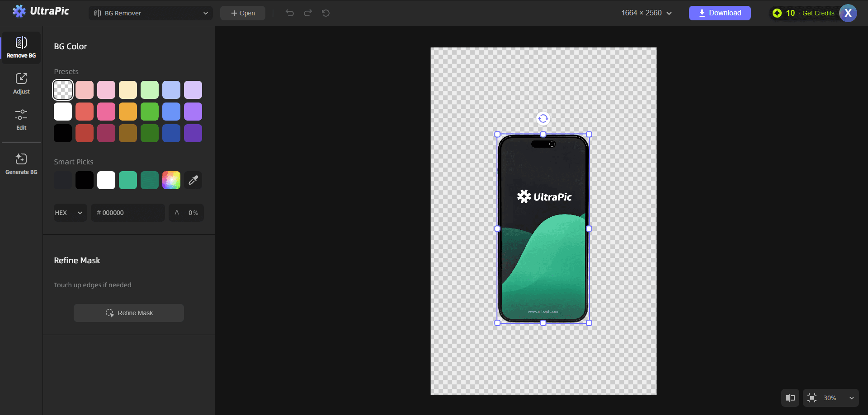Open the BG Remover tool dropdown
868x415 pixels.
[151, 13]
